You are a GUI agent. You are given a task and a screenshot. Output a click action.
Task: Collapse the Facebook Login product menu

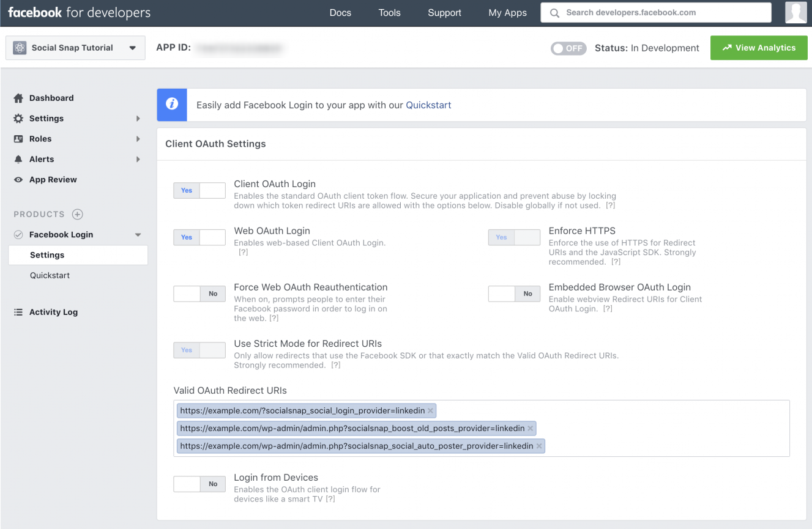click(138, 234)
